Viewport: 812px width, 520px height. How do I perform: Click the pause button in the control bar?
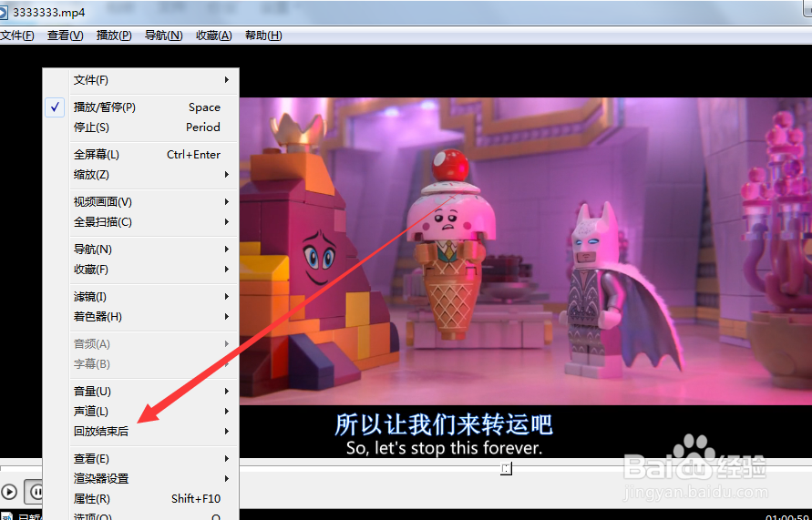coord(35,492)
